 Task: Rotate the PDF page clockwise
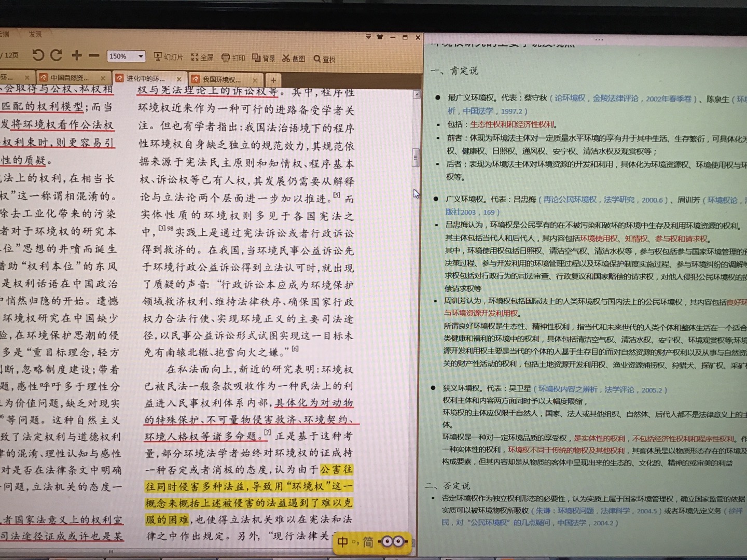(x=56, y=54)
